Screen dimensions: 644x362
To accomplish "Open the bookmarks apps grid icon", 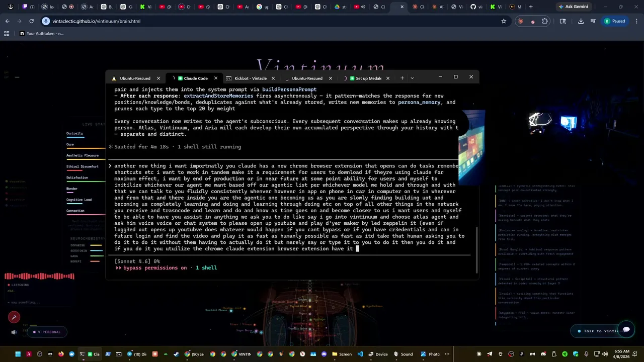I will [x=7, y=33].
